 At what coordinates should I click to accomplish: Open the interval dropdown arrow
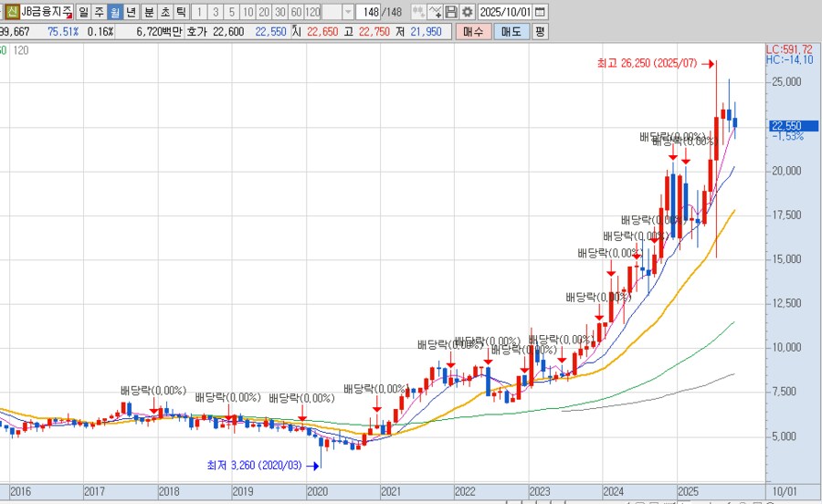click(x=347, y=12)
